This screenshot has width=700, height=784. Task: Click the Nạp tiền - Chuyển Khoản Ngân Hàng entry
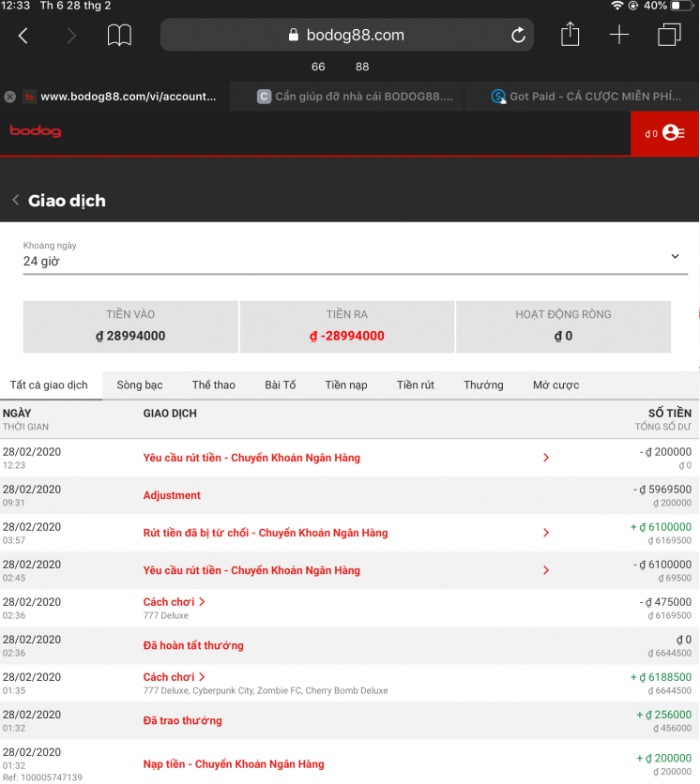[233, 764]
